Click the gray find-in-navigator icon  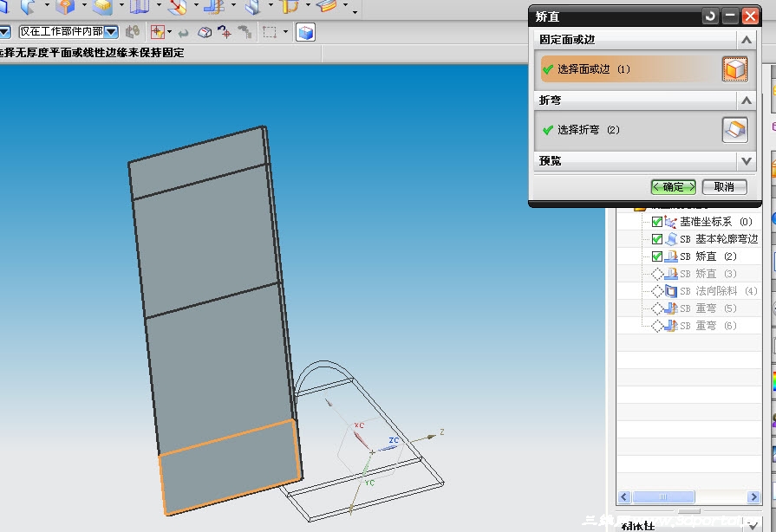(x=245, y=33)
